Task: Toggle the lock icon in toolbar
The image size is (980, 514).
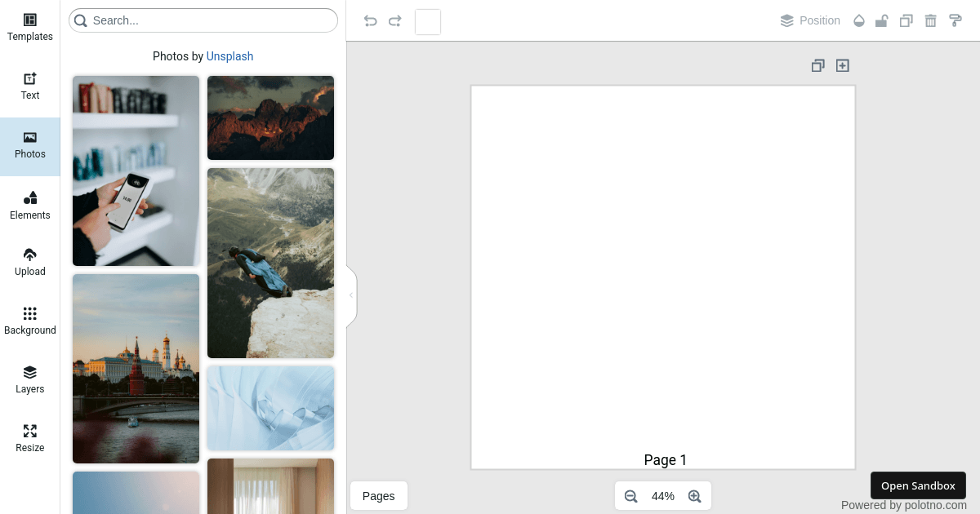Action: coord(881,21)
